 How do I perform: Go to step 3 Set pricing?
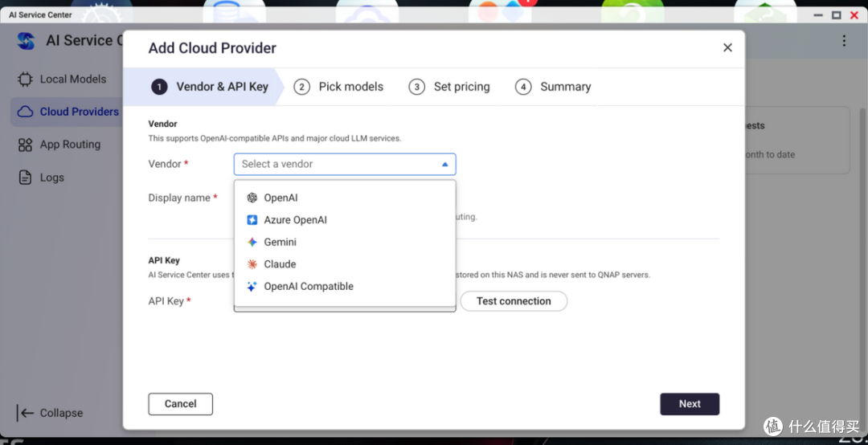[x=449, y=87]
